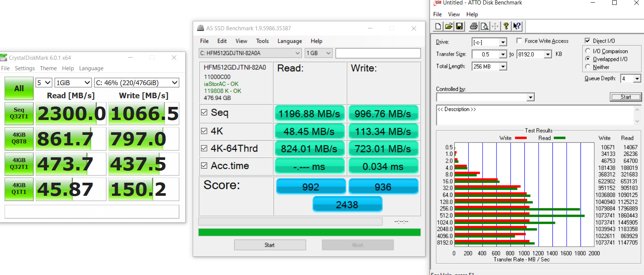This screenshot has height=275, width=644.
Task: Run the 4KiB Q8T8 test
Action: pyautogui.click(x=19, y=139)
